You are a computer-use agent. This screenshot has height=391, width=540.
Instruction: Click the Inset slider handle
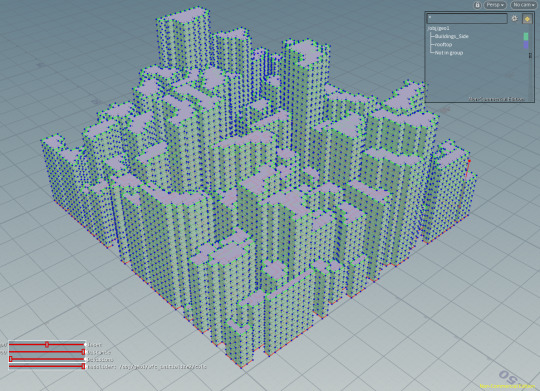[x=47, y=344]
